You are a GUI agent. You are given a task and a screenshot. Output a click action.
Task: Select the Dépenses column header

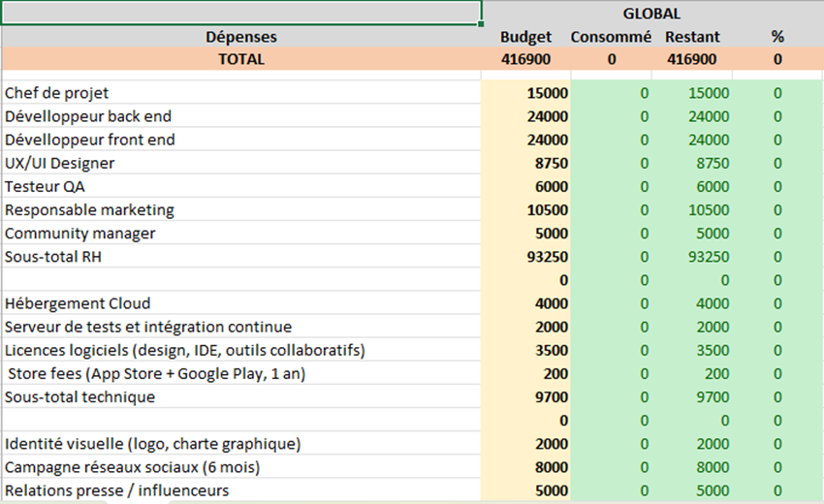click(x=240, y=37)
